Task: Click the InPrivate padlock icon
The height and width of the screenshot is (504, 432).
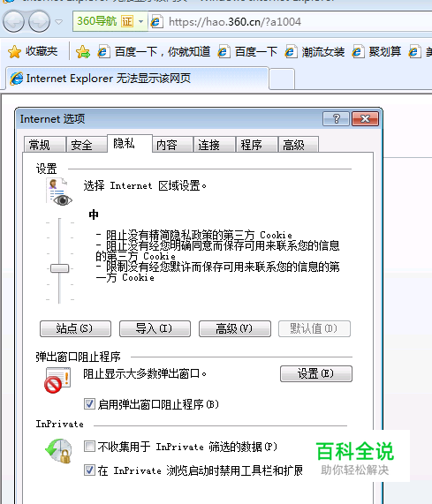Action: tap(58, 451)
